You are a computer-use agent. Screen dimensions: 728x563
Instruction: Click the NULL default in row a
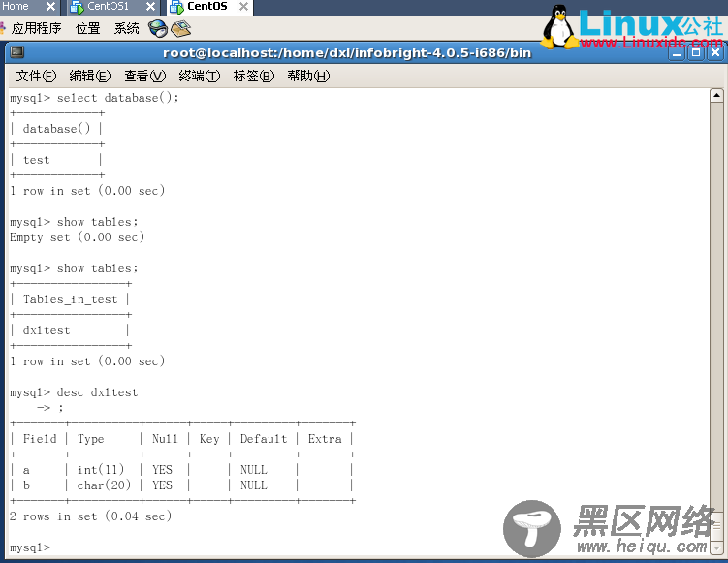[254, 470]
